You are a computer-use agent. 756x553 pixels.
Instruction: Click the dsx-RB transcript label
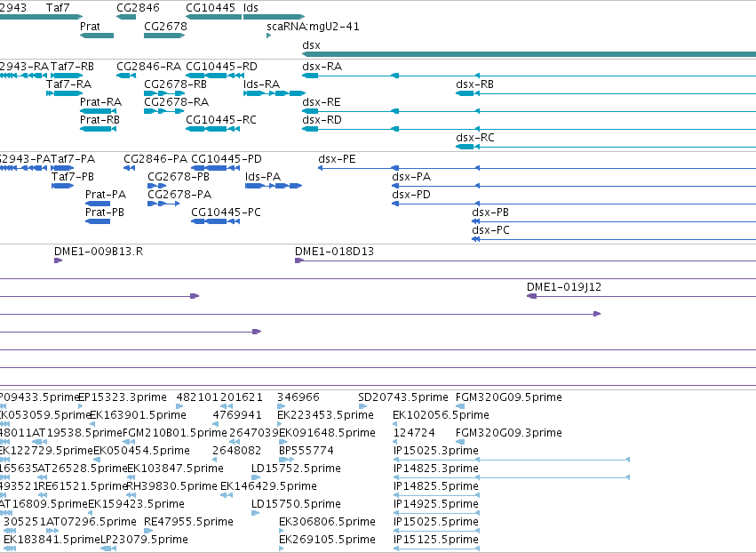[x=475, y=84]
